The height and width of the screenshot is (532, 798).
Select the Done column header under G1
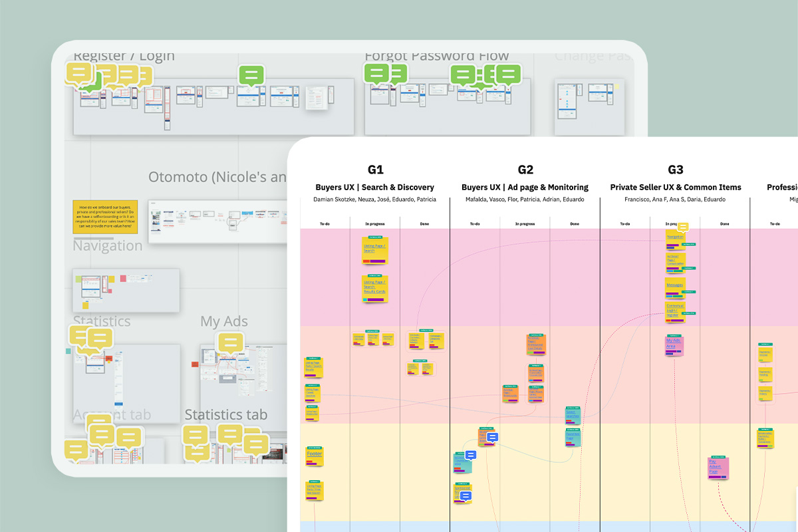[424, 224]
